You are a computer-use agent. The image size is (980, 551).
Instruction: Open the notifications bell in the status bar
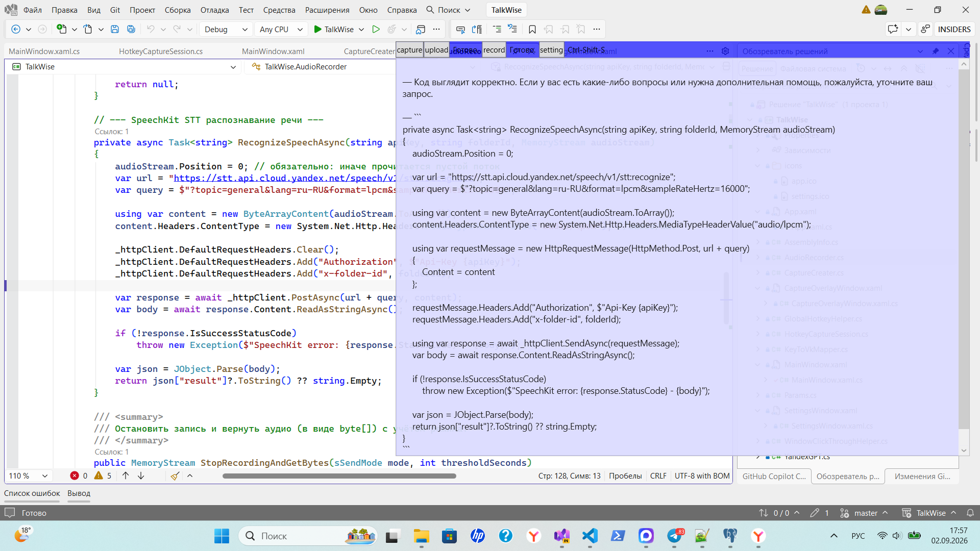pos(970,513)
